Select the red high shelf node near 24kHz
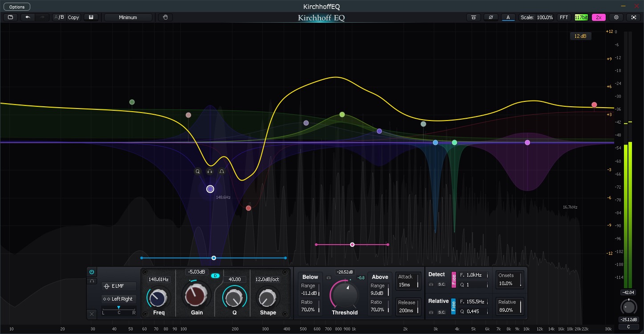This screenshot has width=644, height=334. coord(594,105)
